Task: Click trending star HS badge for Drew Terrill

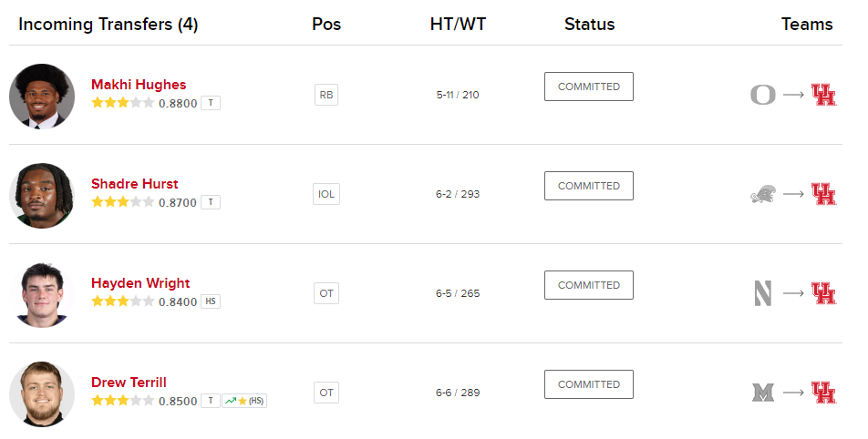Action: tap(245, 401)
